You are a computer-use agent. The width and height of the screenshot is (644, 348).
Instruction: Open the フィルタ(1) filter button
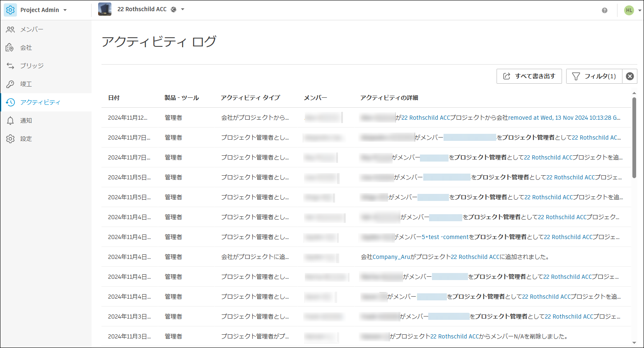(594, 76)
